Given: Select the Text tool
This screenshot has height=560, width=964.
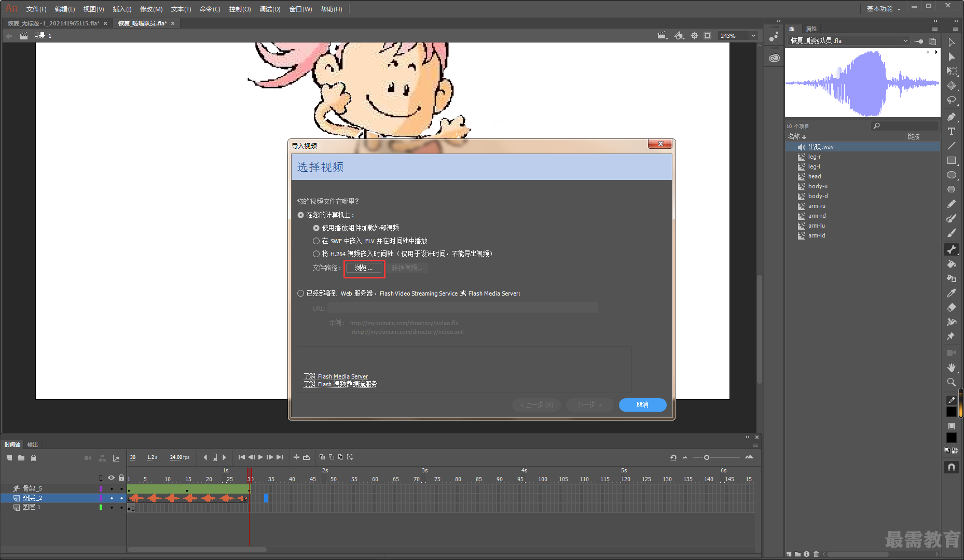Looking at the screenshot, I should coord(952,132).
